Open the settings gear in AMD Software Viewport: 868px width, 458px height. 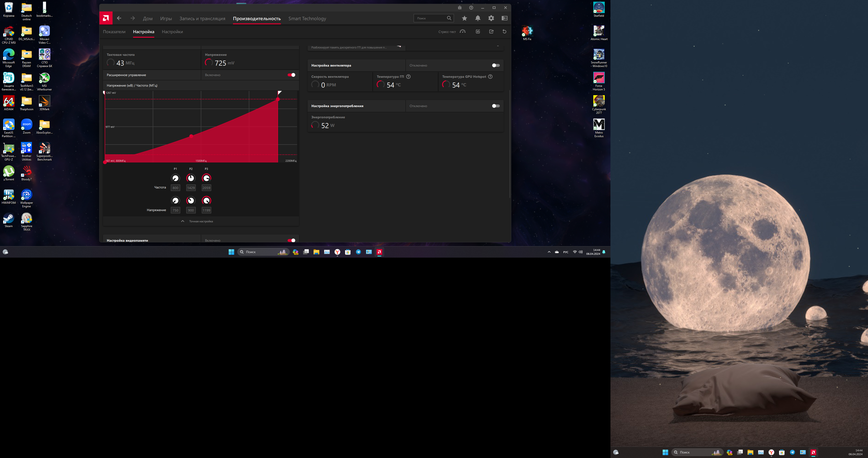(x=491, y=18)
